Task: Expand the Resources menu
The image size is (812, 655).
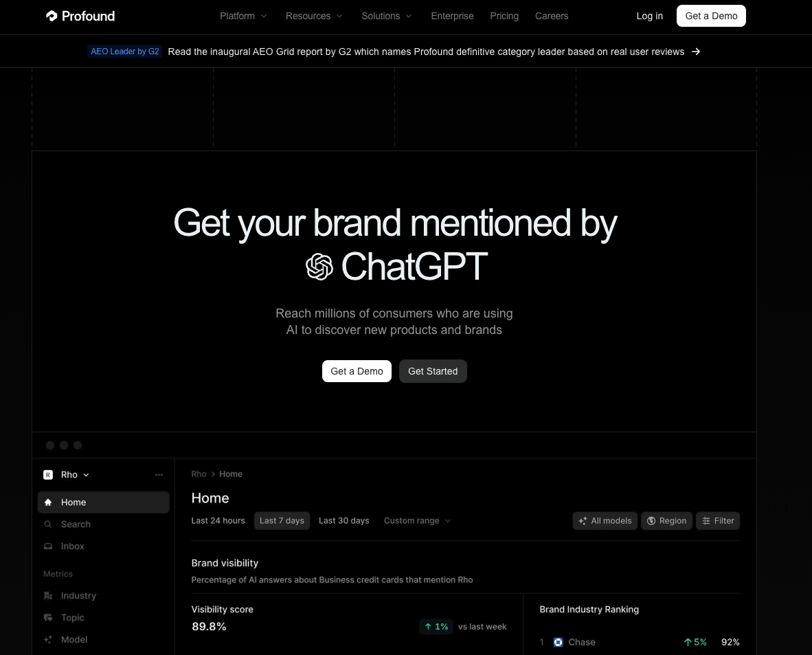Action: coord(314,16)
